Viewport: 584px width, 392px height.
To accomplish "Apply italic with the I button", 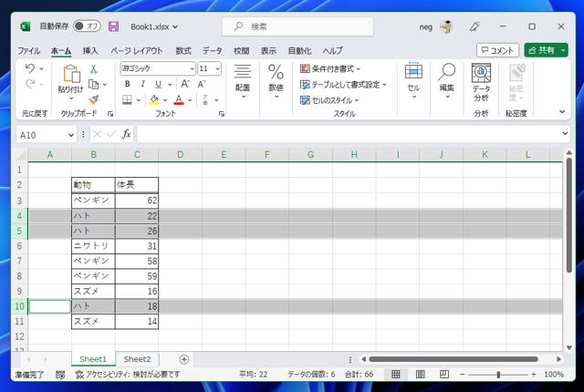I will tap(143, 84).
